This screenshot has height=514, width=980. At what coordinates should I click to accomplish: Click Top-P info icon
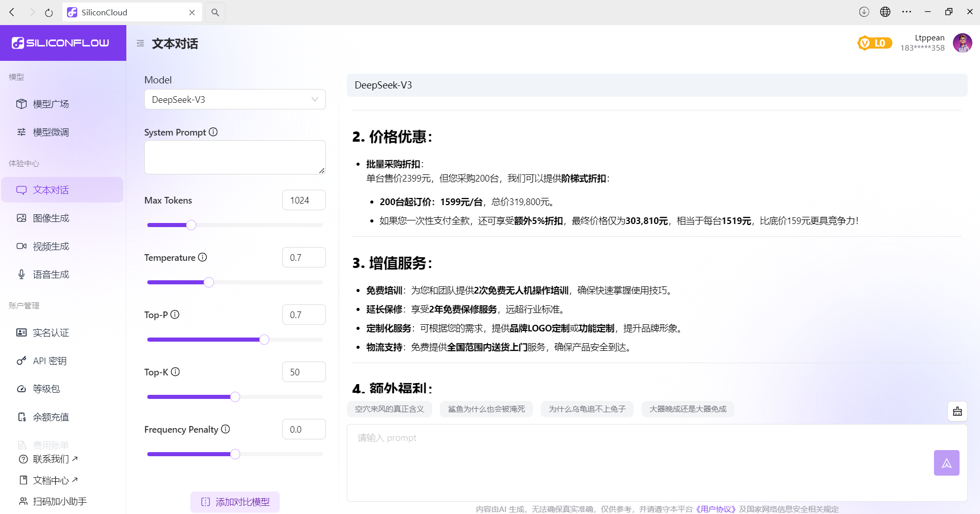(x=175, y=315)
